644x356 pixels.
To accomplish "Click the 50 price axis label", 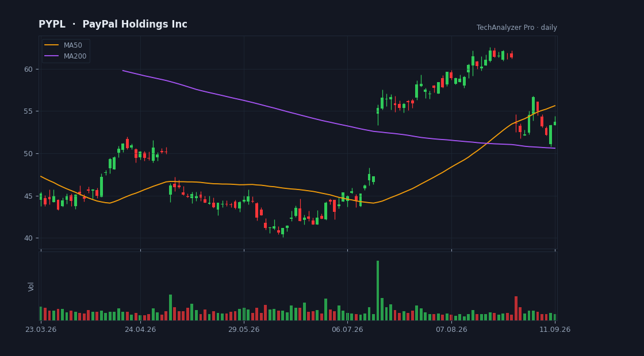I will coord(28,154).
